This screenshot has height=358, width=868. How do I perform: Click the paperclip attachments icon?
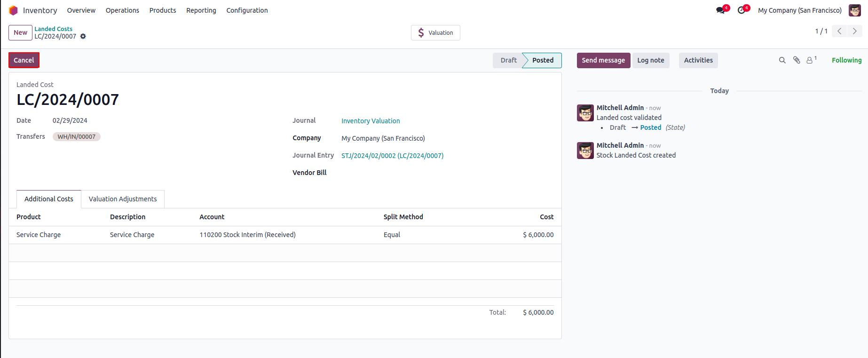pos(797,60)
